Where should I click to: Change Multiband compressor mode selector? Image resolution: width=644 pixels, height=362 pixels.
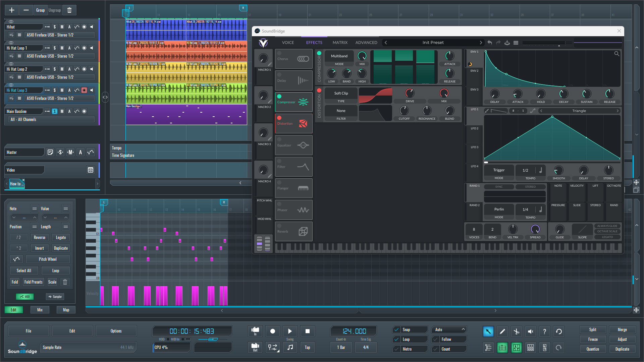pos(339,56)
